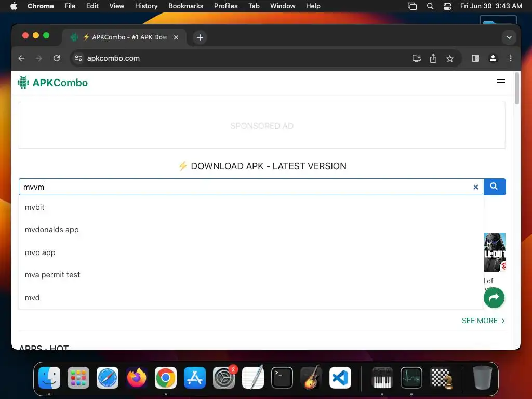Bookmark this page with the star icon
The image size is (532, 399).
tap(450, 58)
